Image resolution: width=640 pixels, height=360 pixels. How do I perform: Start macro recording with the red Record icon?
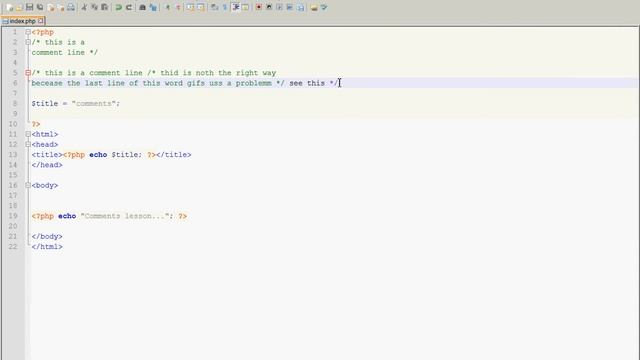tap(258, 7)
